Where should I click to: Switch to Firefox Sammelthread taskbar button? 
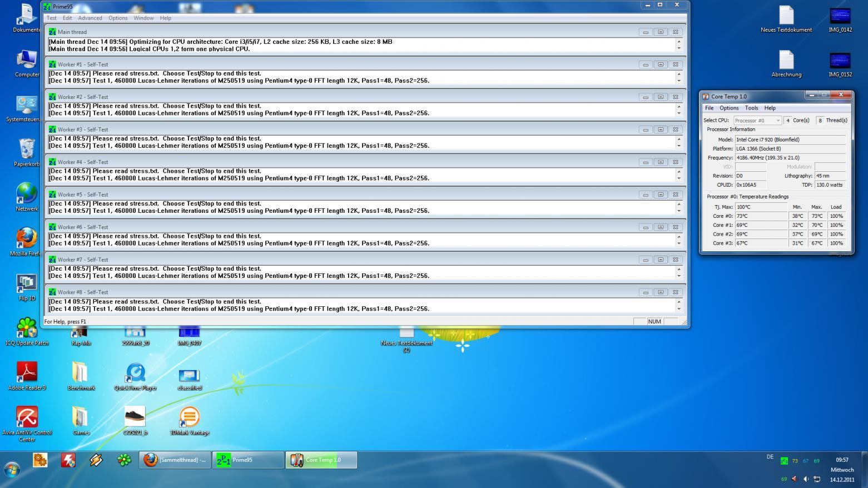(x=175, y=460)
